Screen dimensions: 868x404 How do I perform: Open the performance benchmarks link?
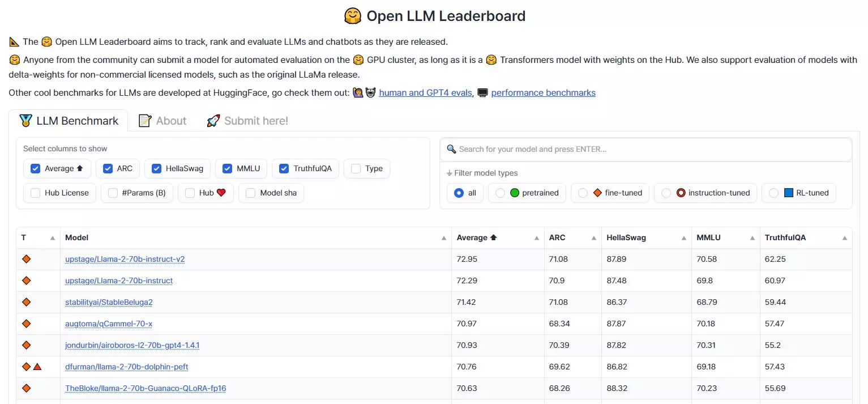click(x=543, y=92)
